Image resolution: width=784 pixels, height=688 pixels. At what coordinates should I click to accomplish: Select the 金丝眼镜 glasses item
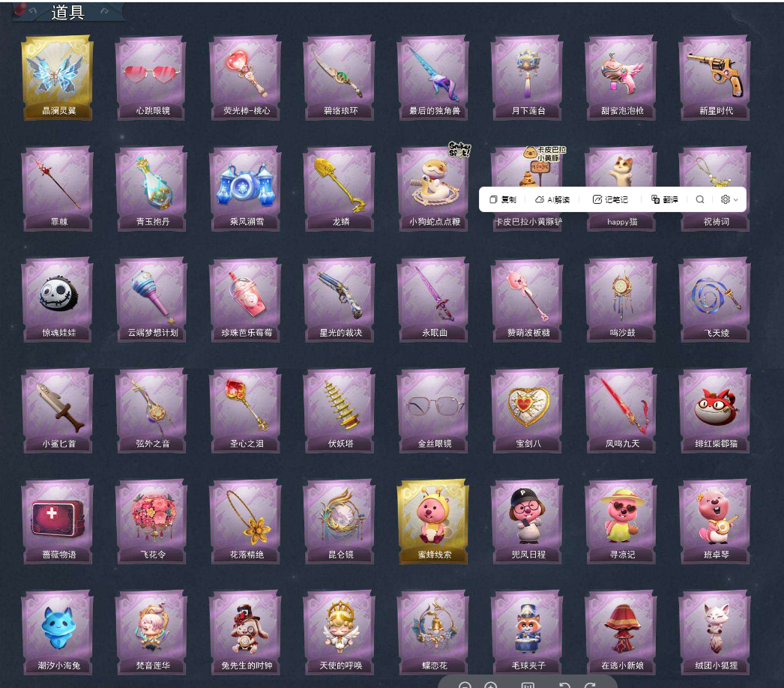pyautogui.click(x=433, y=411)
